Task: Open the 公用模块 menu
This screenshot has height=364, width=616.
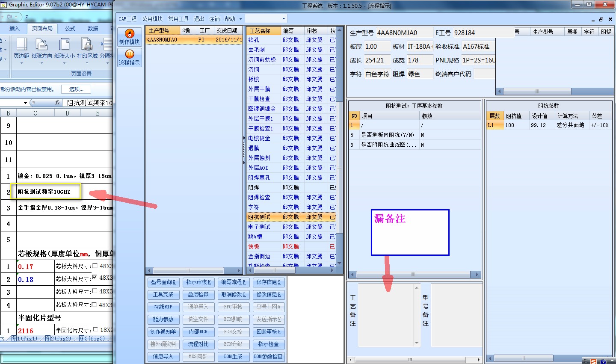Action: point(152,19)
